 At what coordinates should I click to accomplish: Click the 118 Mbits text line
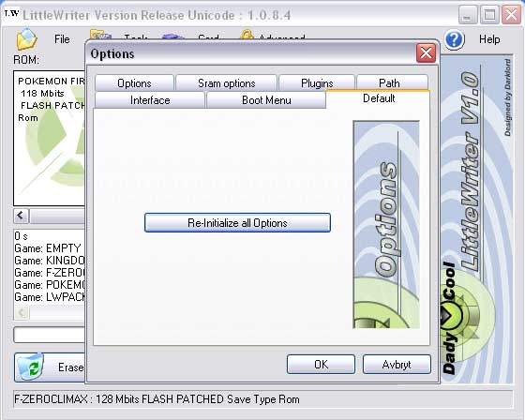42,94
